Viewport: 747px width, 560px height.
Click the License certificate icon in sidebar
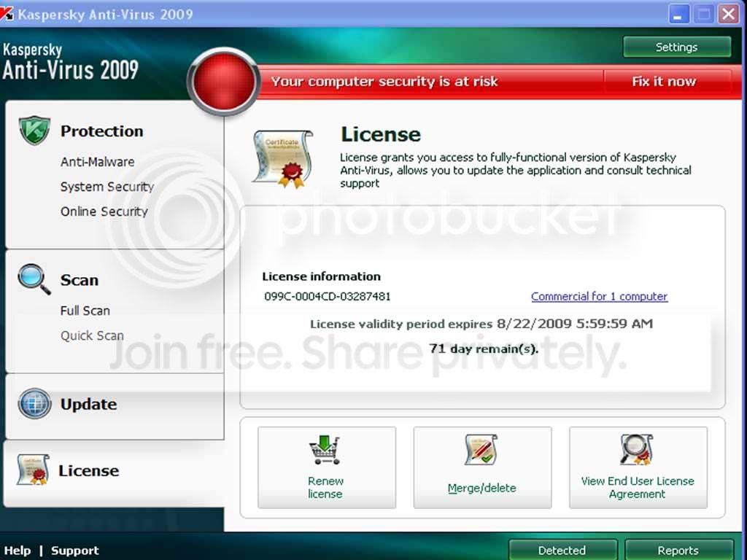33,470
